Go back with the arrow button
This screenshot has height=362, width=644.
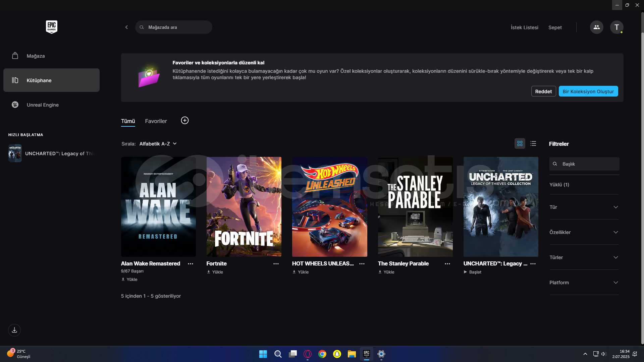[126, 27]
